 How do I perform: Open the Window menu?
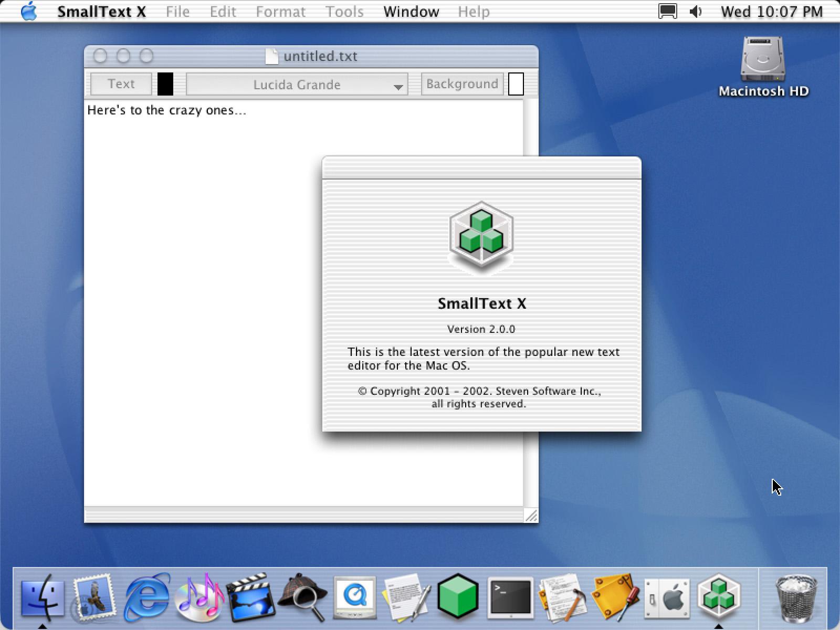point(411,12)
